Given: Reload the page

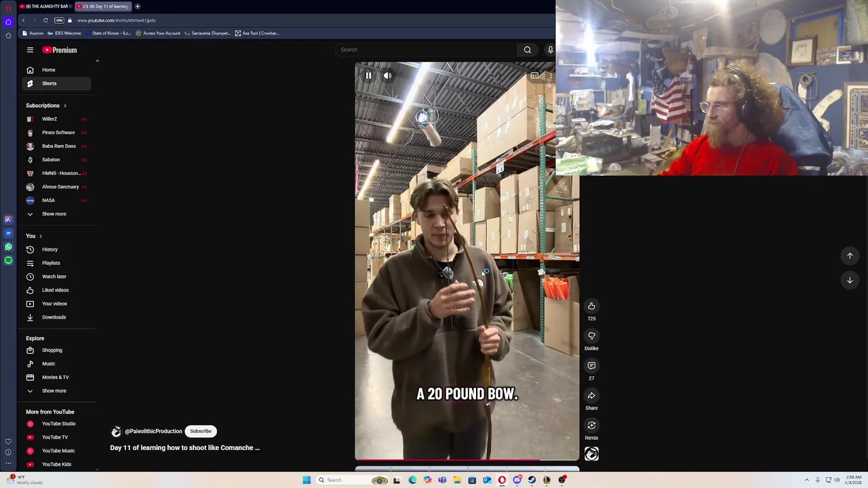Looking at the screenshot, I should [45, 20].
